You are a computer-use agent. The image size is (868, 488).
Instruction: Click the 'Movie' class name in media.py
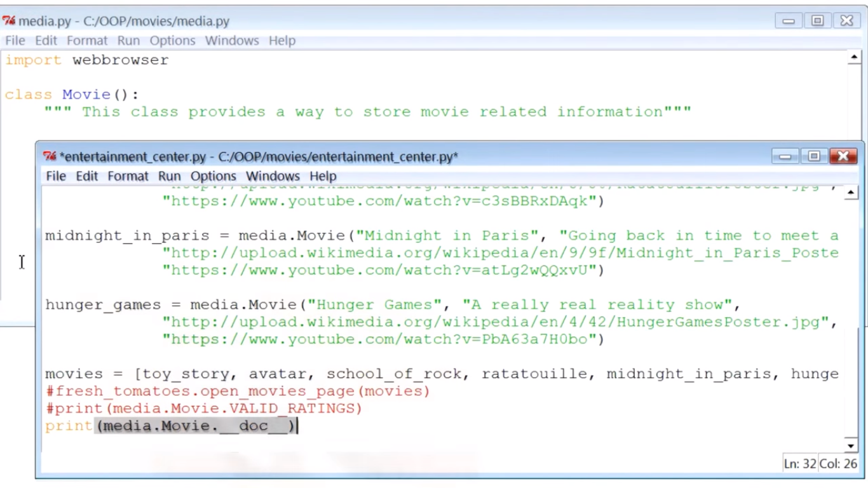[86, 95]
